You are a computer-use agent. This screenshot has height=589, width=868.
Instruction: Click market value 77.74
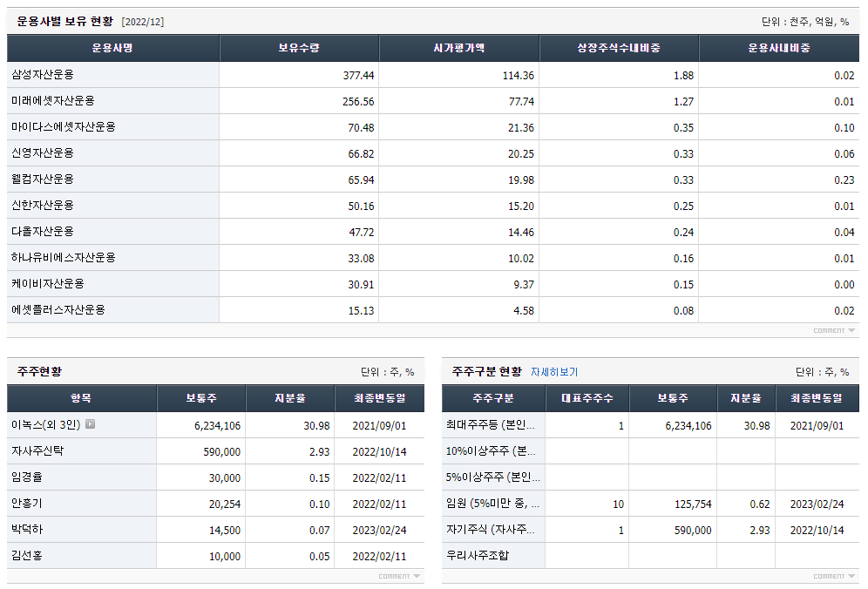pos(521,102)
